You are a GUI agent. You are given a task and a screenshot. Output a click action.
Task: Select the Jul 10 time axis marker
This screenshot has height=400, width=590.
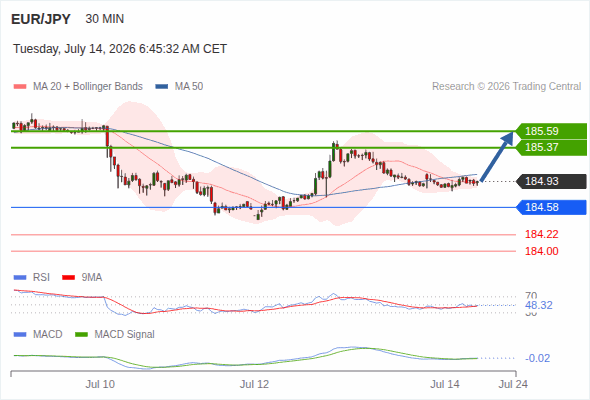point(100,384)
